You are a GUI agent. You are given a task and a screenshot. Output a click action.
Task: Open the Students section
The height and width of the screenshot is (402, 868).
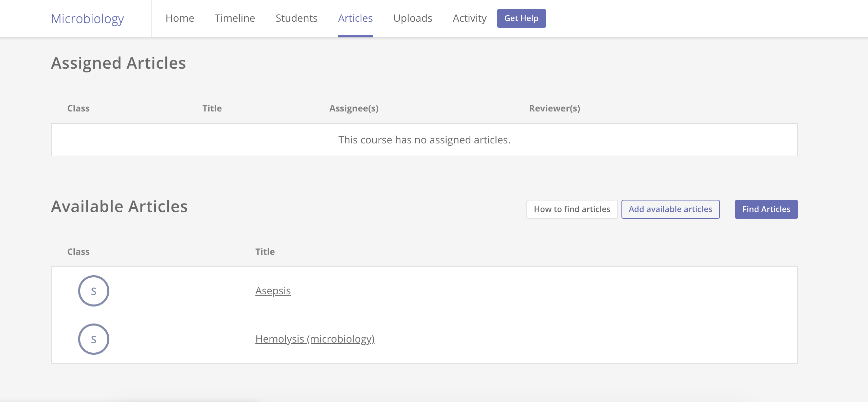point(297,18)
